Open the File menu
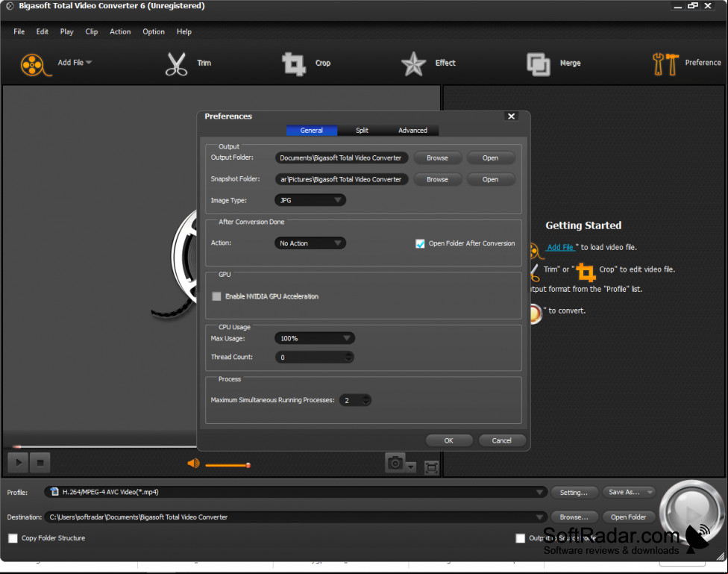 (x=19, y=31)
